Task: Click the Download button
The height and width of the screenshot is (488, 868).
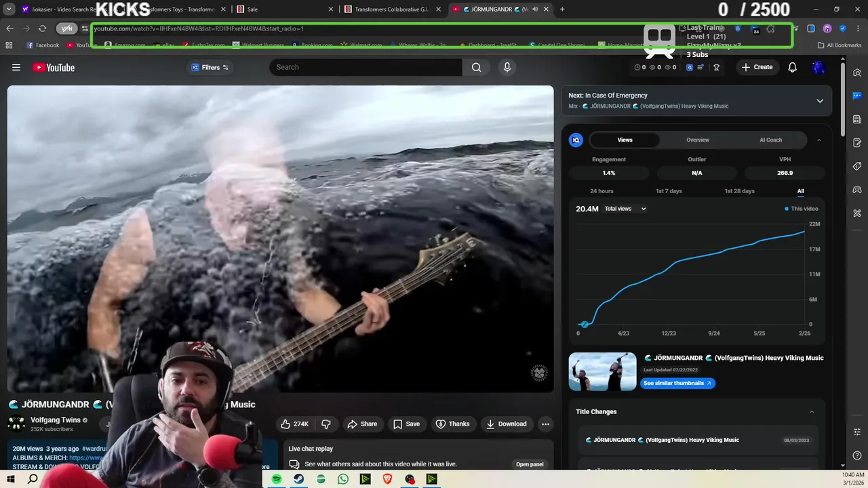Action: (507, 424)
